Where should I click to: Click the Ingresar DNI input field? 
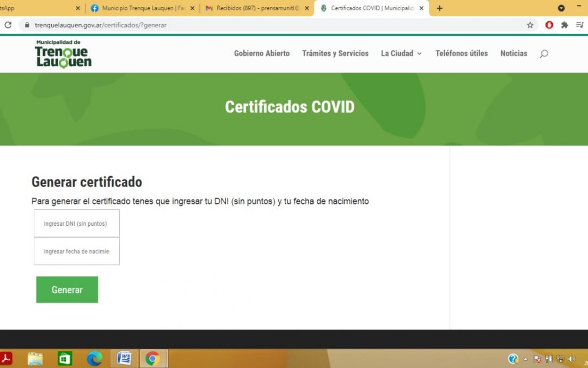coord(77,224)
